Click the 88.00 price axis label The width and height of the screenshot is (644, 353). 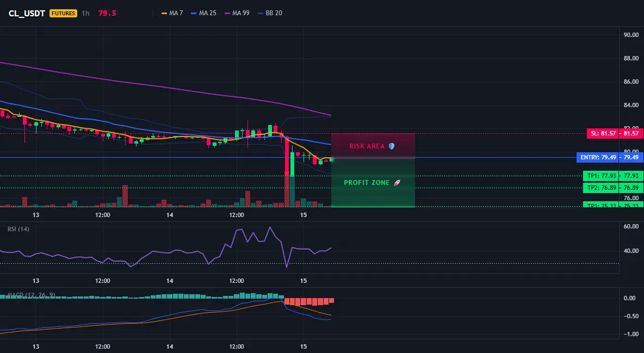(x=631, y=58)
